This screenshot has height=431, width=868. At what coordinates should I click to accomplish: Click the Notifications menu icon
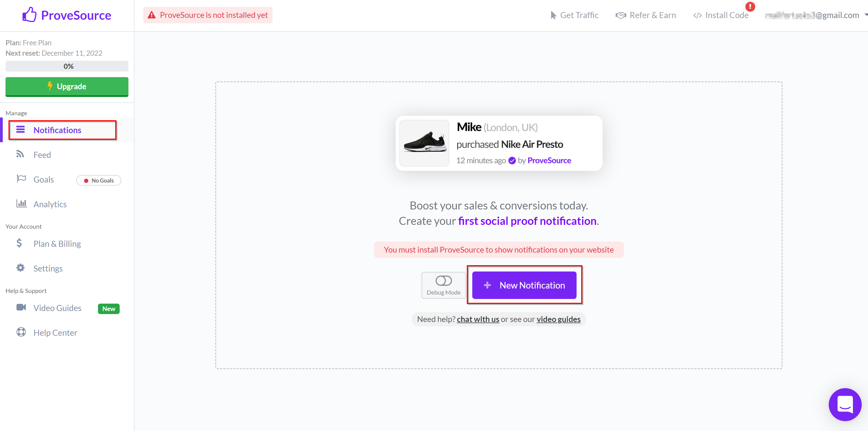coord(21,130)
